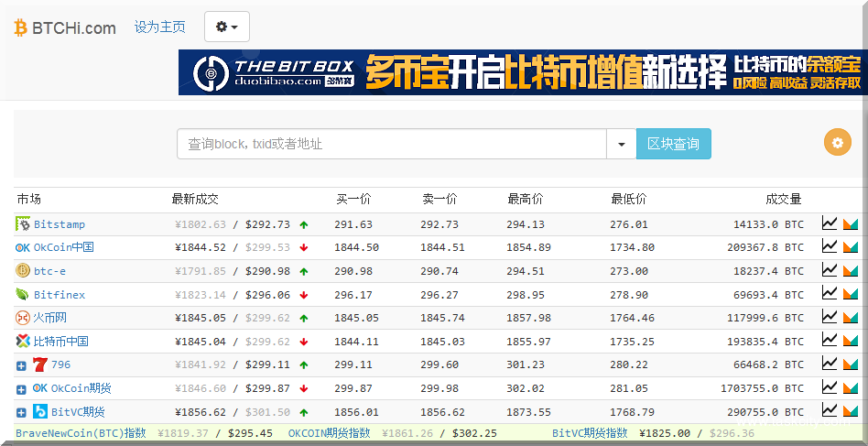
Task: Click BitVC期货 latest price ¥1856.62
Action: (x=201, y=412)
